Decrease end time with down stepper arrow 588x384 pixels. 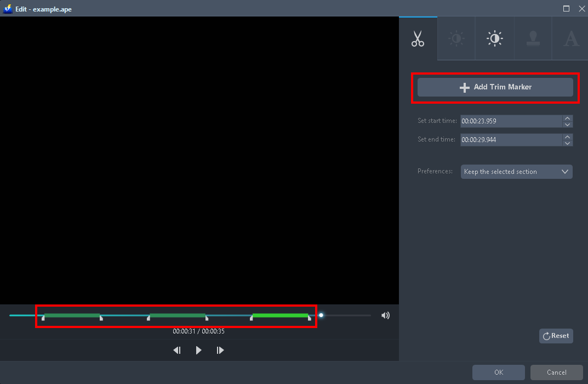pyautogui.click(x=567, y=143)
